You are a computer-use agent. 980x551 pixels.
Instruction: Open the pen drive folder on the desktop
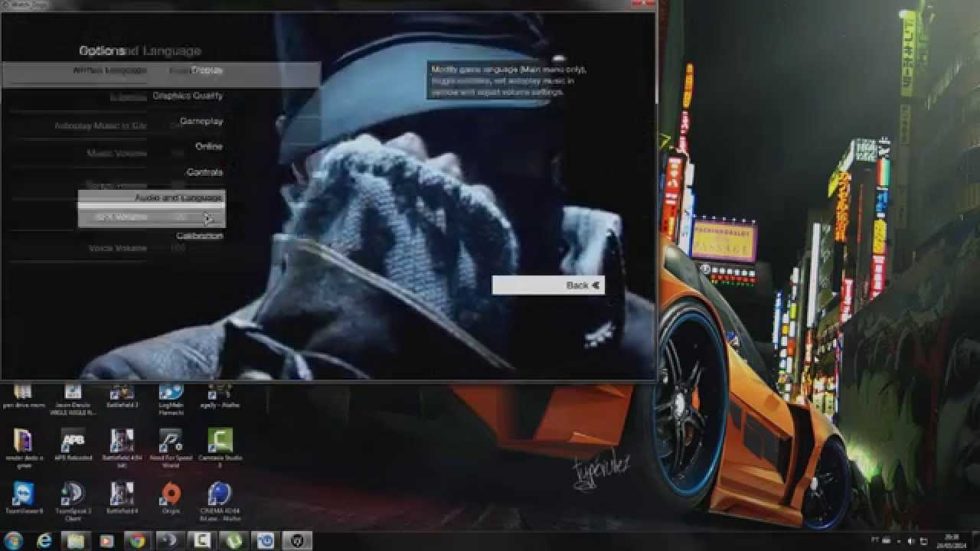point(24,396)
